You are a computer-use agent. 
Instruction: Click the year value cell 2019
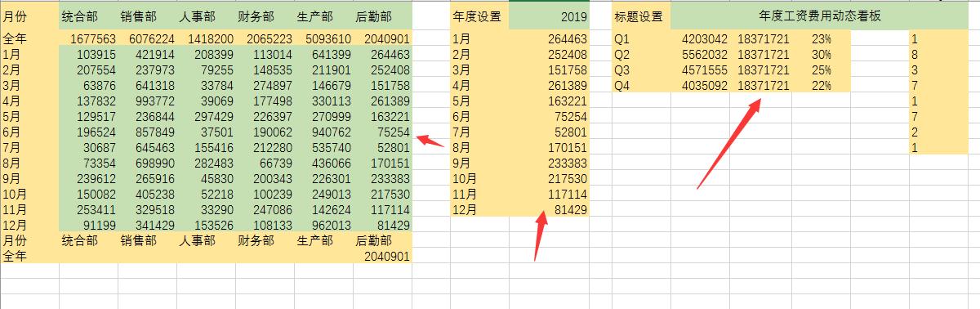(549, 16)
